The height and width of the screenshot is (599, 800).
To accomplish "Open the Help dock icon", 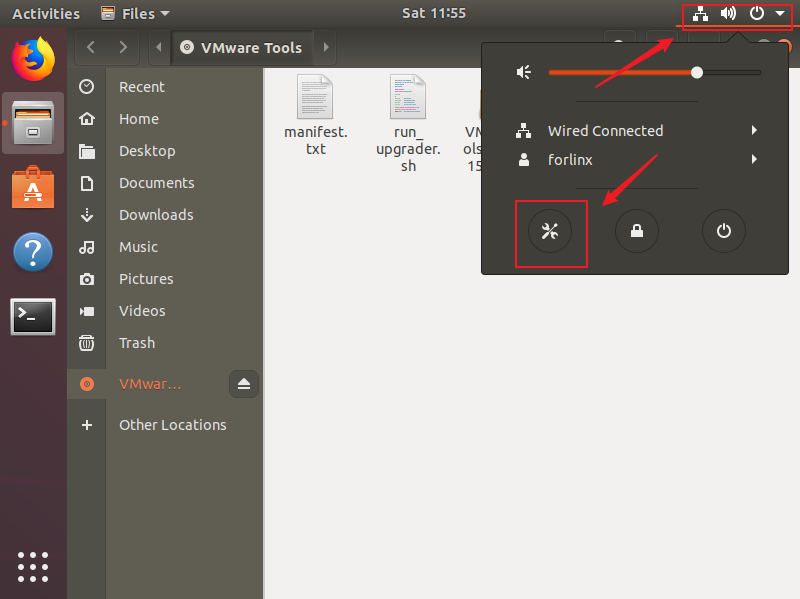I will tap(33, 252).
